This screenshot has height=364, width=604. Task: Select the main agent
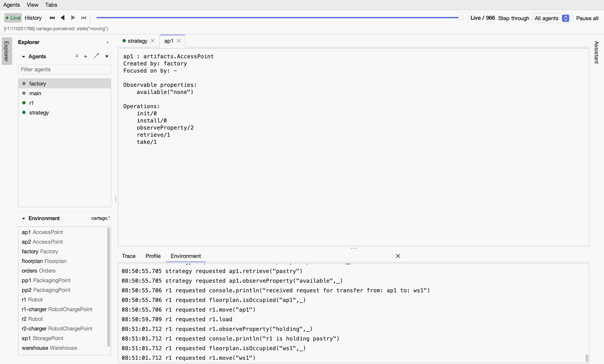tap(65, 93)
